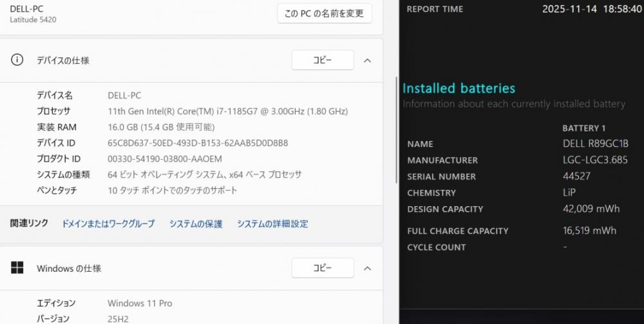The image size is (644, 324).
Task: Select battery name DELL R89GC1B
Action: tap(596, 144)
